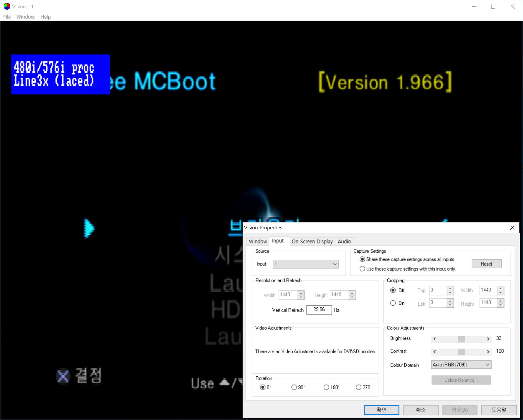
Task: Click the Reset button
Action: tap(487, 264)
